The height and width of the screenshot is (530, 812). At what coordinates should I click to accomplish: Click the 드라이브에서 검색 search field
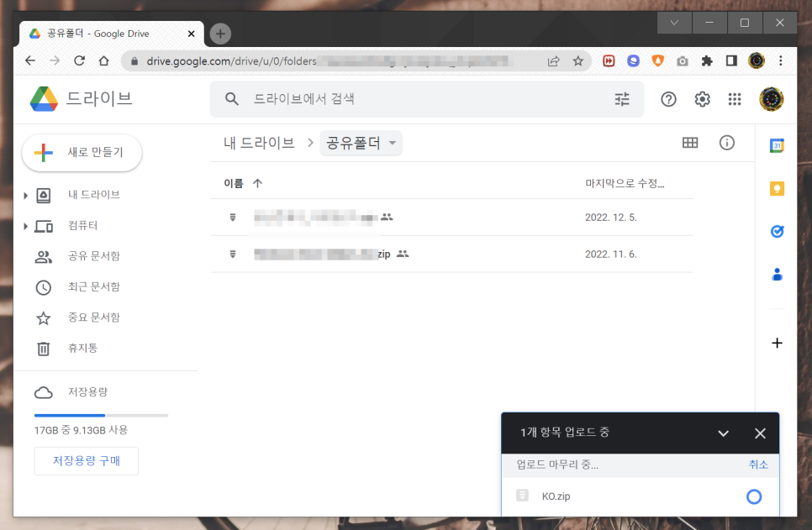427,99
